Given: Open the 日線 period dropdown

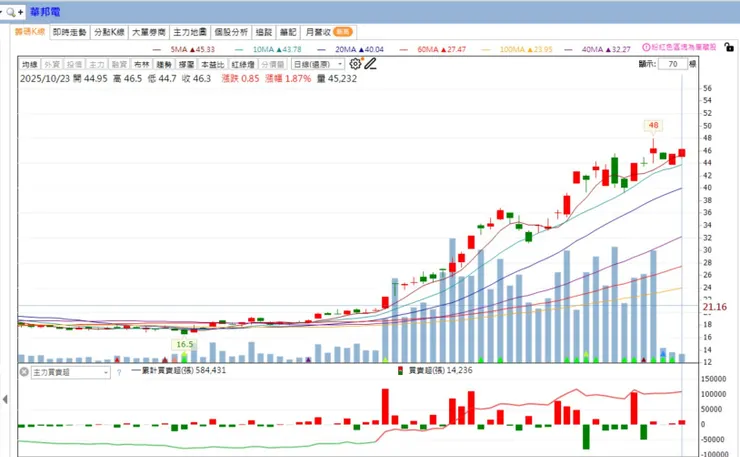Looking at the screenshot, I should pyautogui.click(x=318, y=64).
